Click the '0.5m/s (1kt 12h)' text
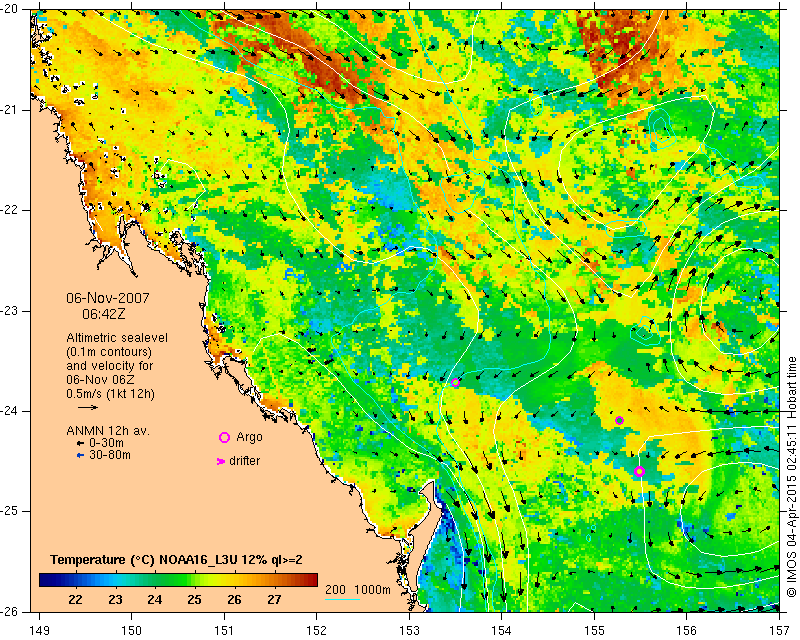 point(110,394)
